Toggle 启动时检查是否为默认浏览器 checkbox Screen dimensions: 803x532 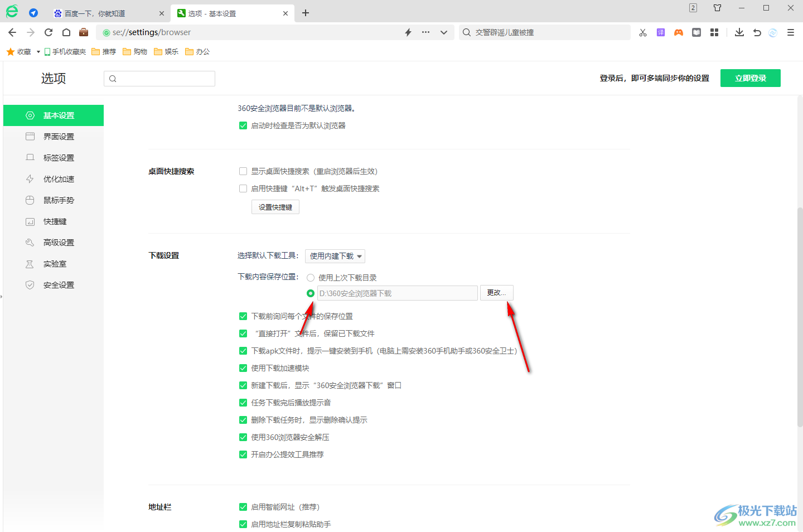[x=243, y=125]
